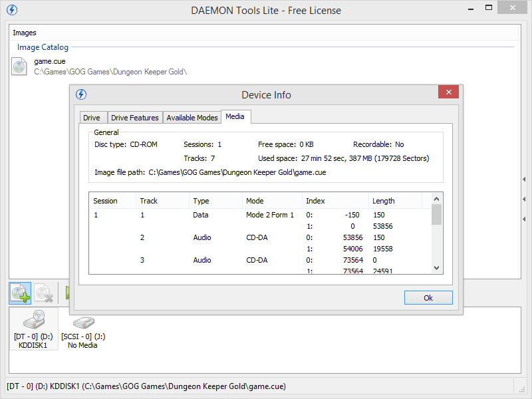Click the catalog path 'C:\Games\GOG Games\Dungeon Keeper Gold\'

click(110, 72)
